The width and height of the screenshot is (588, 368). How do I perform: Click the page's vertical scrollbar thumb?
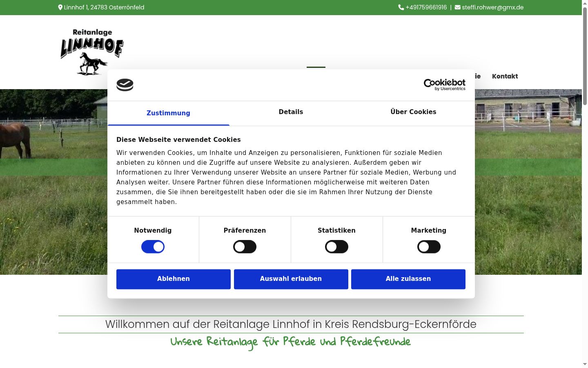(x=585, y=56)
